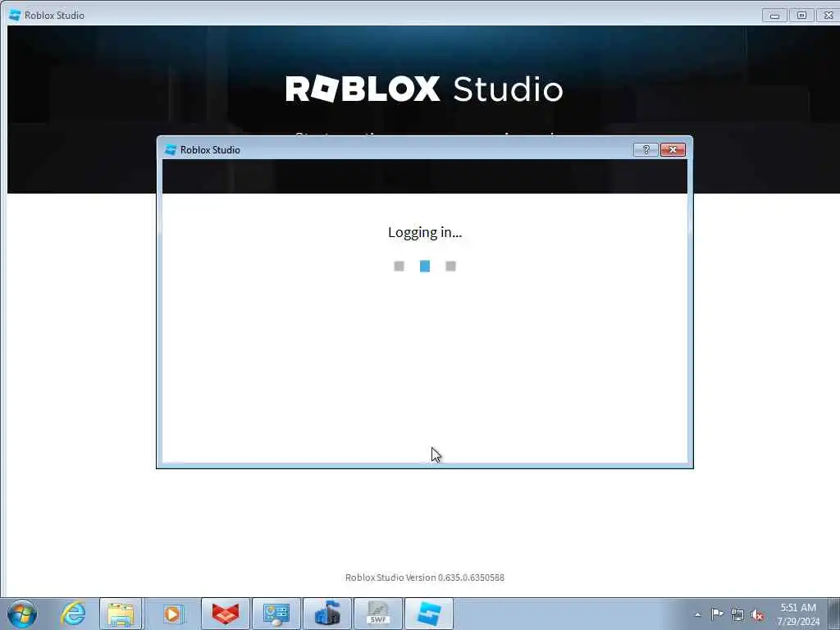
Task: Open Windows Media Player from taskbar
Action: [x=172, y=614]
